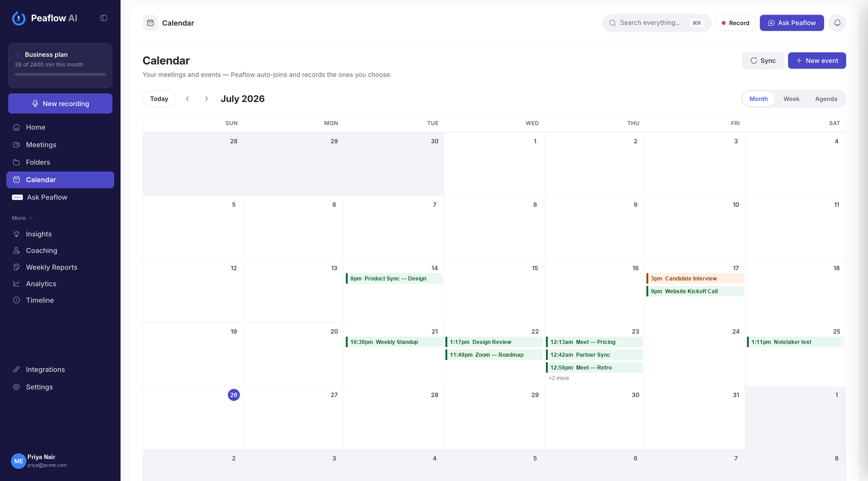
Task: Click the red Record dot icon
Action: click(x=724, y=23)
